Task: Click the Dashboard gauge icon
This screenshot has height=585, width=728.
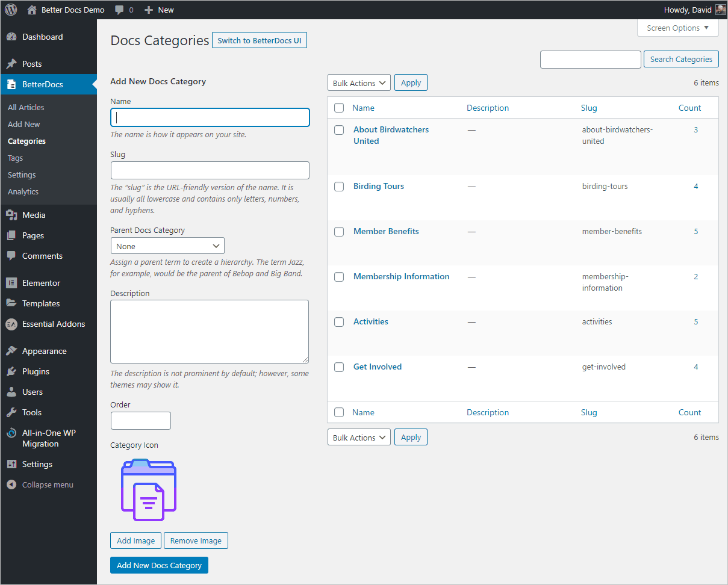Action: [x=11, y=37]
